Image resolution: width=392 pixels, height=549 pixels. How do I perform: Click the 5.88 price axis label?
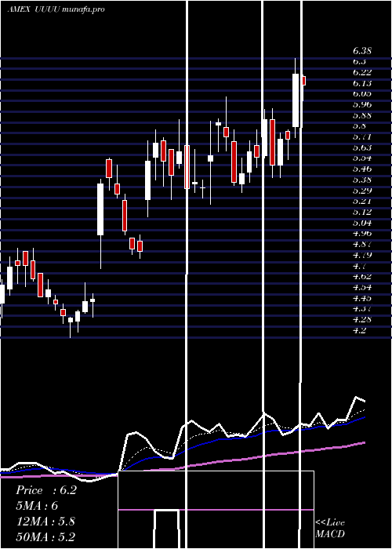(x=362, y=115)
